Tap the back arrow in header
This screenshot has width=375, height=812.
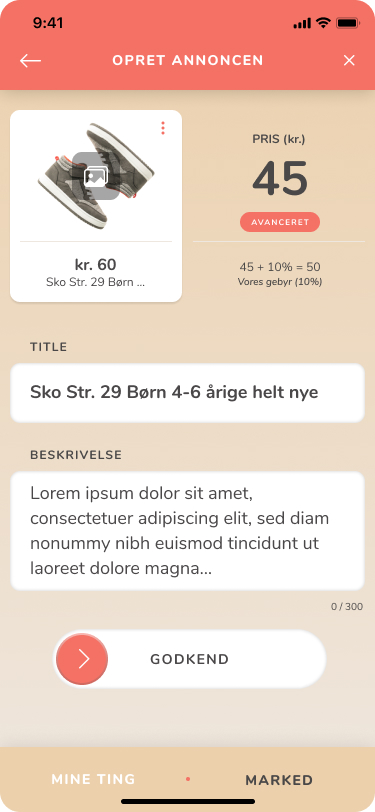[31, 61]
